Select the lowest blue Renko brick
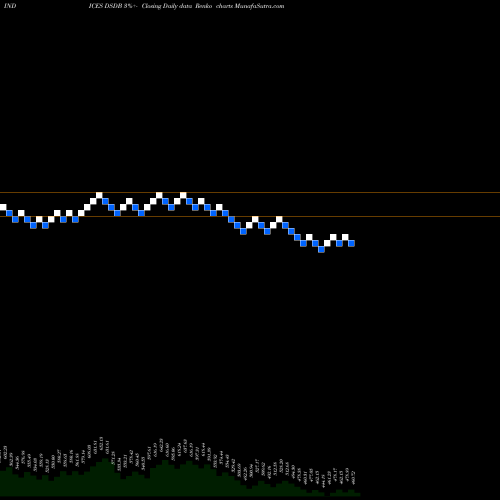The width and height of the screenshot is (500, 500). (321, 249)
